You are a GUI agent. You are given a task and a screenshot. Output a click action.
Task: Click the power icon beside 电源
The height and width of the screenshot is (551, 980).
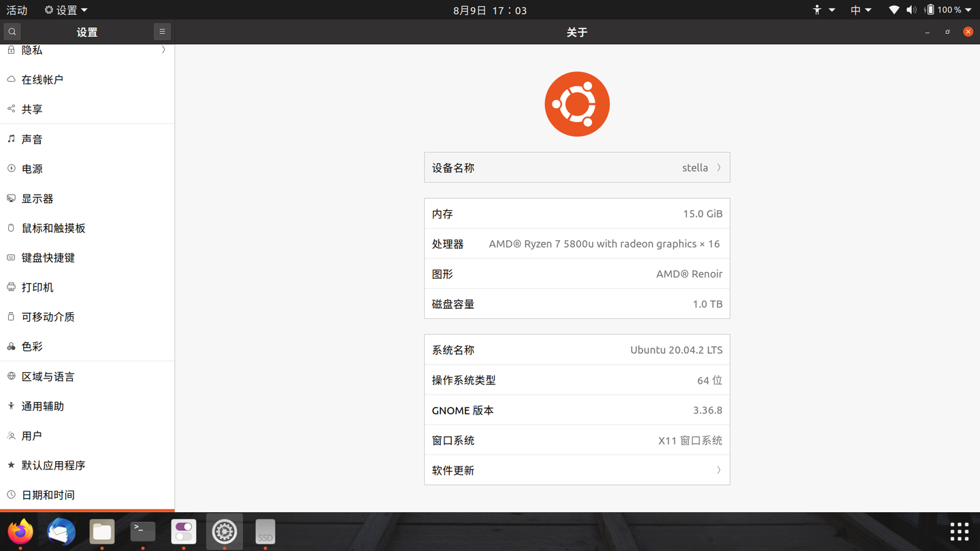coord(11,169)
